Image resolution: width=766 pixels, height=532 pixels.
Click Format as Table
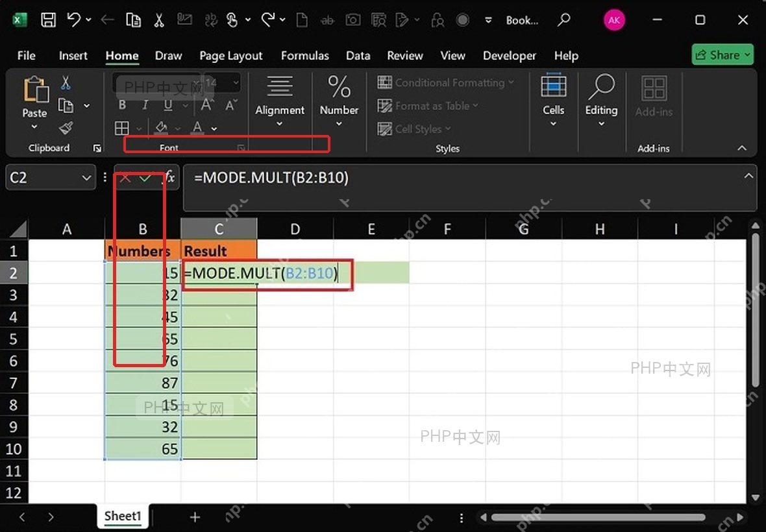(428, 105)
